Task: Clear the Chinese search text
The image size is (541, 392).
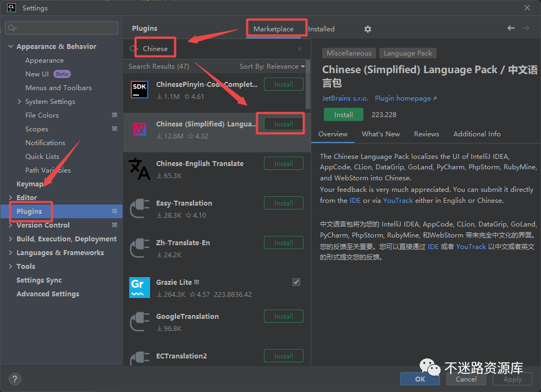Action: tap(300, 49)
